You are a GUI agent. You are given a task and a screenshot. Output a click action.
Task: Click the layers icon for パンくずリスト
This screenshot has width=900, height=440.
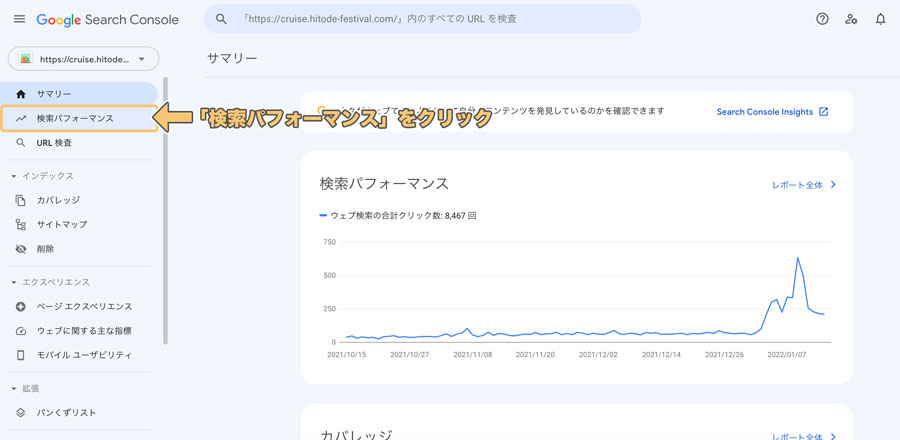[x=21, y=412]
